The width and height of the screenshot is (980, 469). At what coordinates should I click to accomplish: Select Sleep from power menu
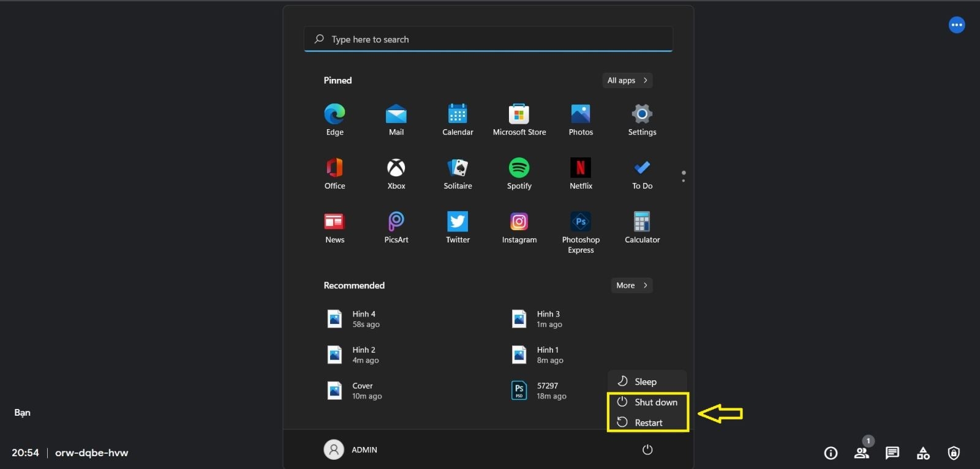pos(647,381)
